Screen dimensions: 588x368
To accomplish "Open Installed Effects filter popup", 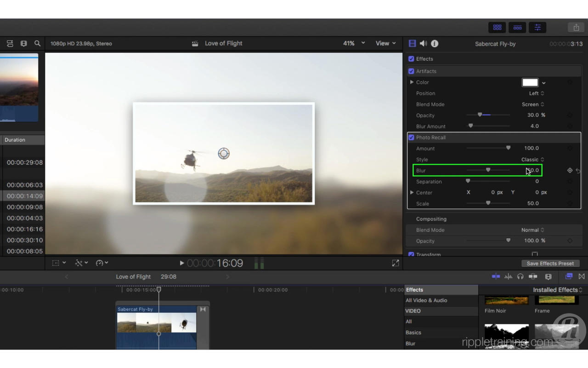I will [x=558, y=290].
